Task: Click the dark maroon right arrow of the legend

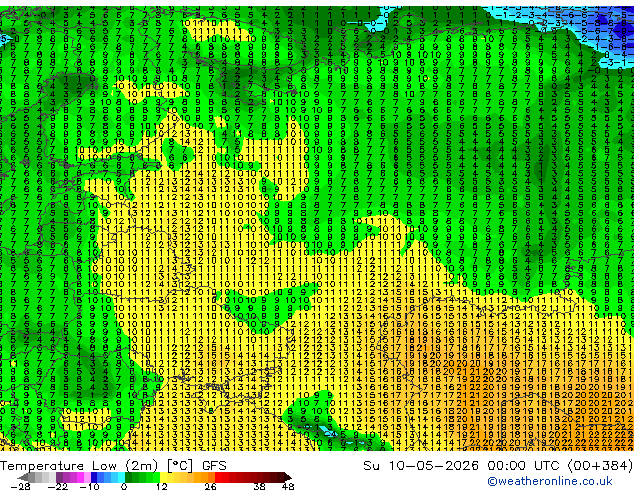Action: (288, 477)
